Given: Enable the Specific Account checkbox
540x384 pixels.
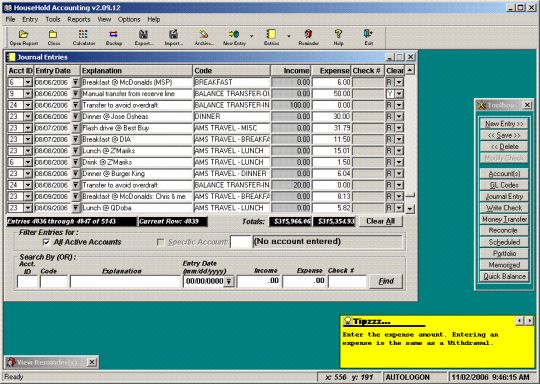Looking at the screenshot, I should pos(160,242).
